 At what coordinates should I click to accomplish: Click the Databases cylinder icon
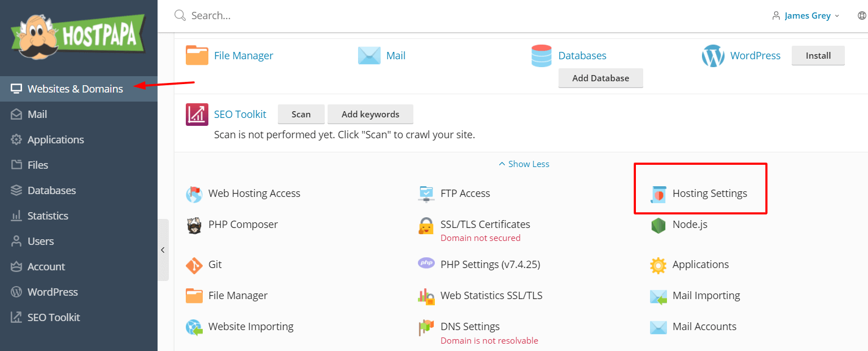coord(542,56)
